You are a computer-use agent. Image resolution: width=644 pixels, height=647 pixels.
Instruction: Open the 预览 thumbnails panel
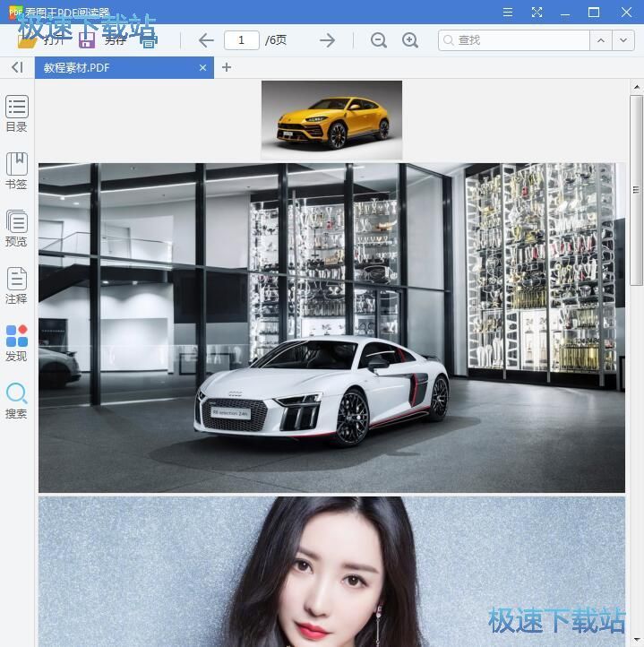[16, 229]
